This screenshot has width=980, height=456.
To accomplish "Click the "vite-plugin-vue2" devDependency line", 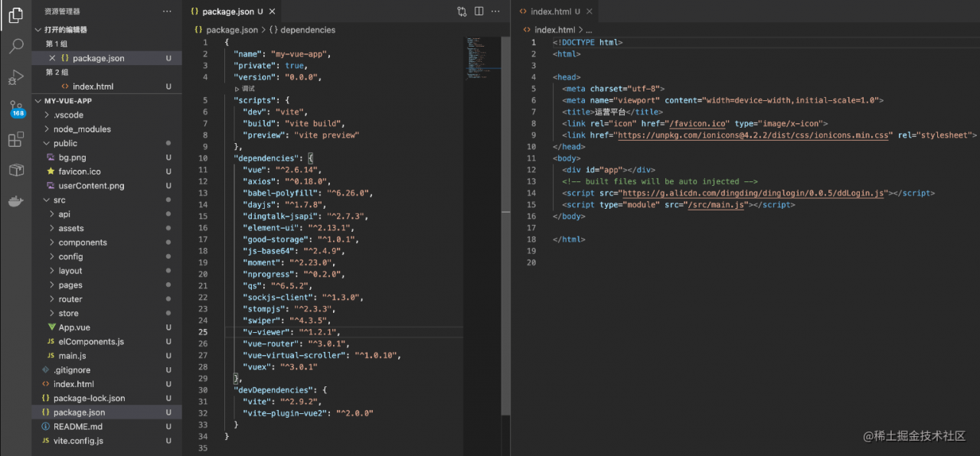I will [x=308, y=413].
